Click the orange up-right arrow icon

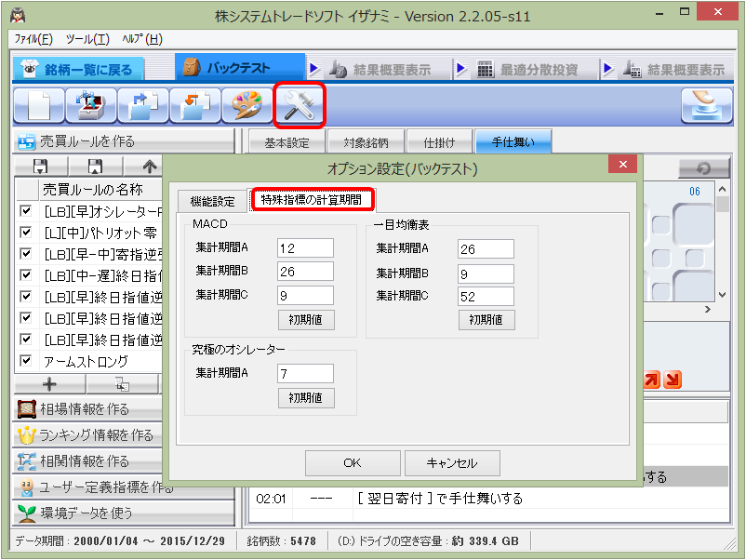651,380
